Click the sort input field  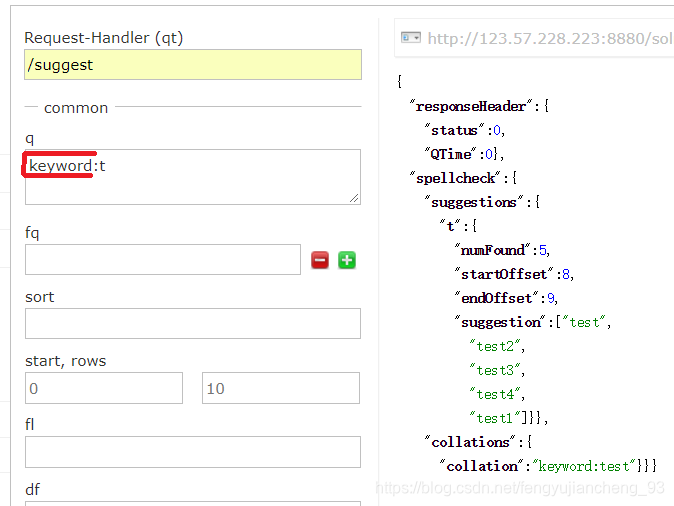coord(193,323)
